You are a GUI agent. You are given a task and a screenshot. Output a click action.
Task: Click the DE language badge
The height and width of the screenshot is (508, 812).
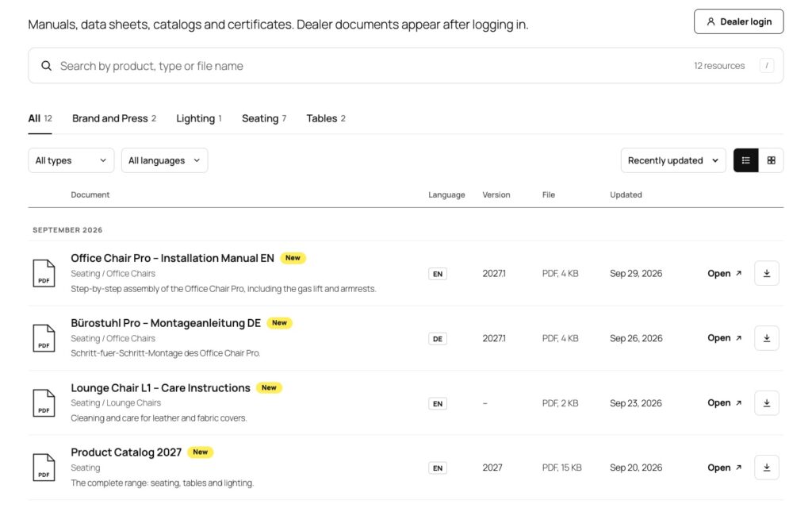pyautogui.click(x=438, y=338)
